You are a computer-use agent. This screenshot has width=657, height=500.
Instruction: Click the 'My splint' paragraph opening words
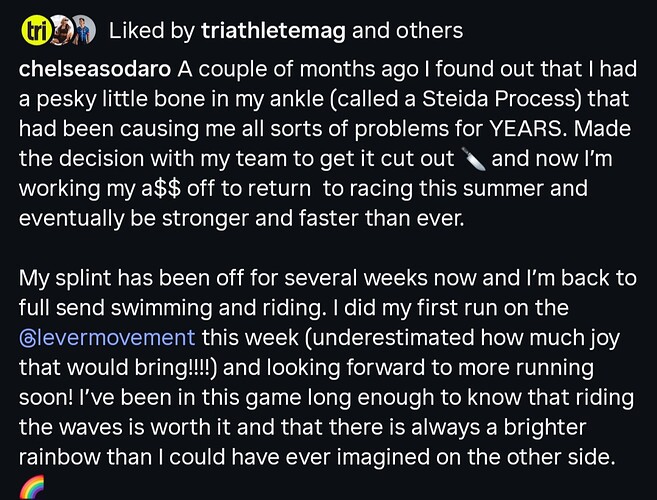[x=65, y=279]
